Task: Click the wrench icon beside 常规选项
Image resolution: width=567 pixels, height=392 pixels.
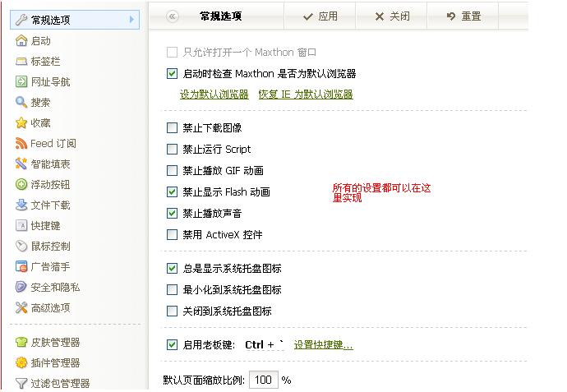Action: (21, 20)
